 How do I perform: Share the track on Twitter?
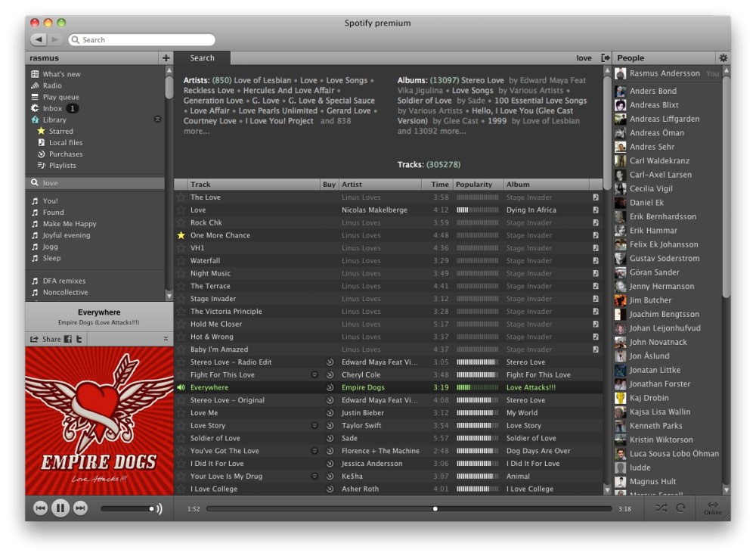coord(79,339)
